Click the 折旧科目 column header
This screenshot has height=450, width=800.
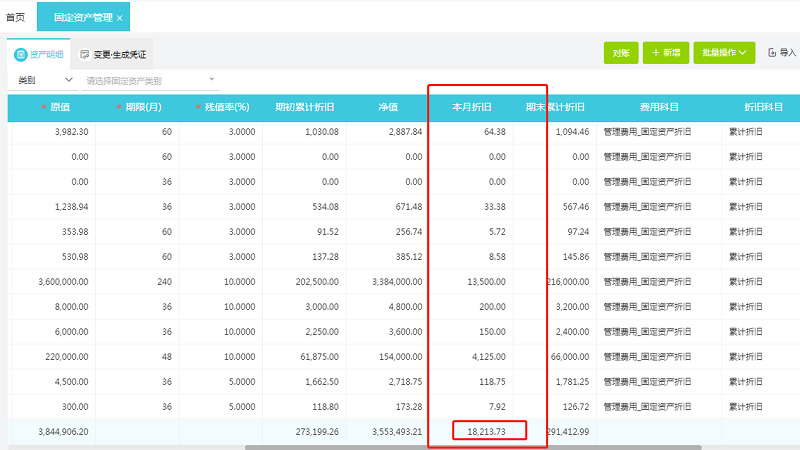(763, 107)
